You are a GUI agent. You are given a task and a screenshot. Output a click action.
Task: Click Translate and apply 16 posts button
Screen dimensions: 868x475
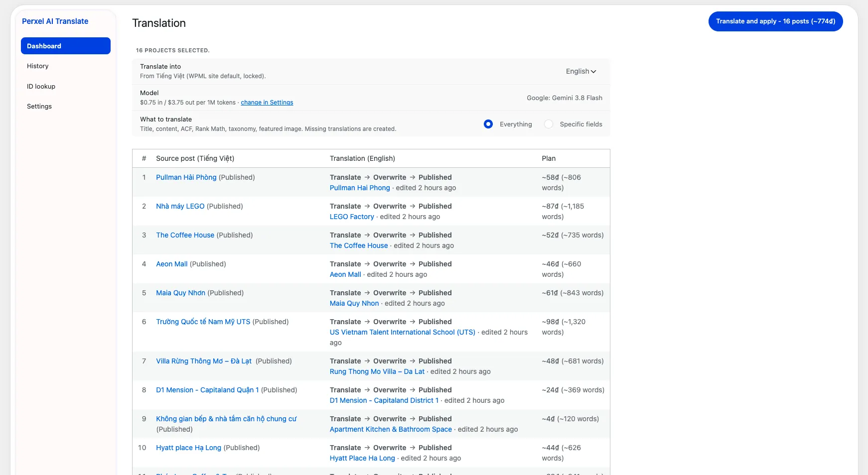click(x=775, y=21)
